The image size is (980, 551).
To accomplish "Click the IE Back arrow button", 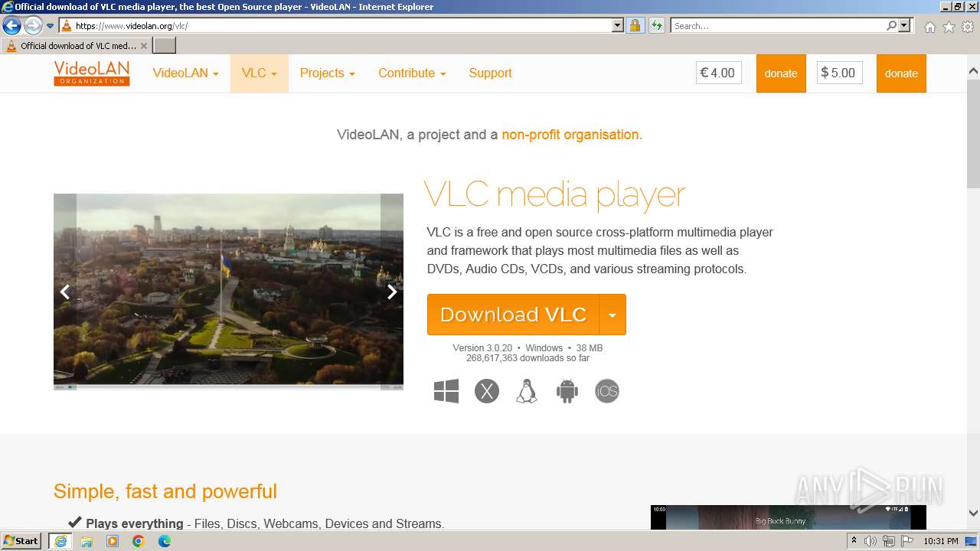I will [x=11, y=25].
